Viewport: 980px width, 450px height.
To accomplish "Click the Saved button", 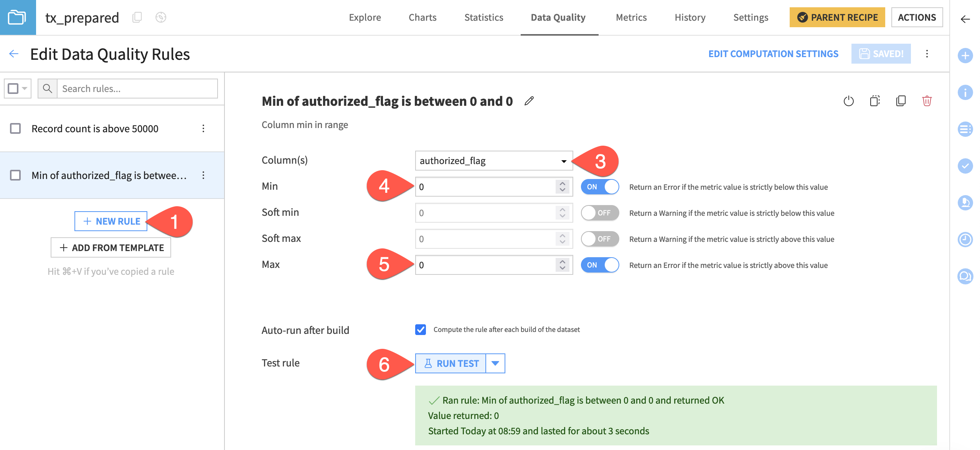I will [x=881, y=54].
